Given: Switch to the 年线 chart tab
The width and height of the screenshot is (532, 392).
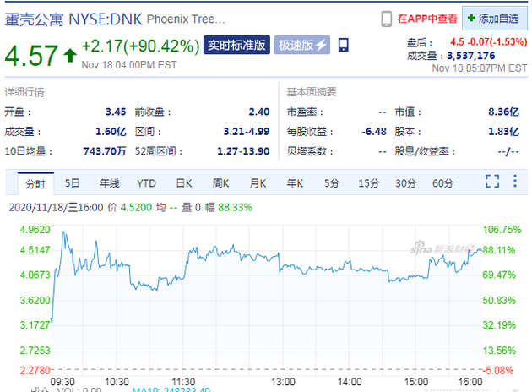Looking at the screenshot, I should click(x=109, y=183).
